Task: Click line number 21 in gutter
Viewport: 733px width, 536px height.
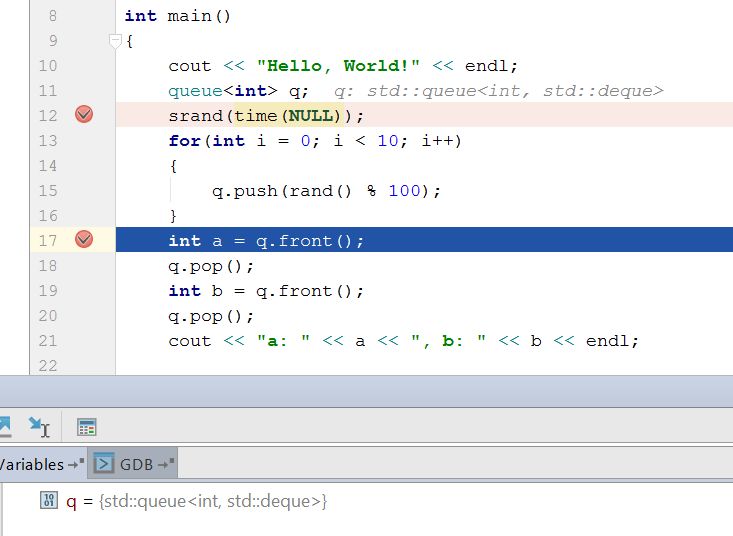Action: [x=48, y=341]
